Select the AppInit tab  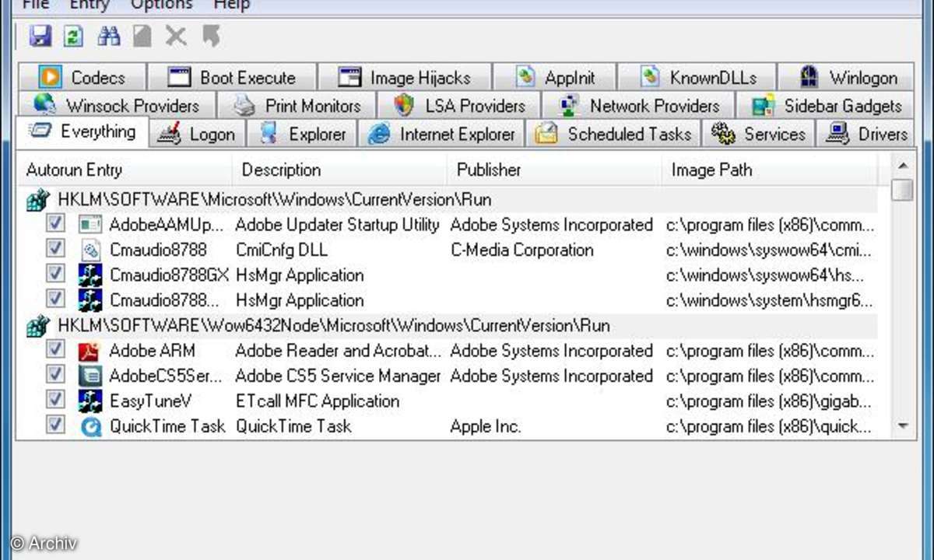point(555,78)
